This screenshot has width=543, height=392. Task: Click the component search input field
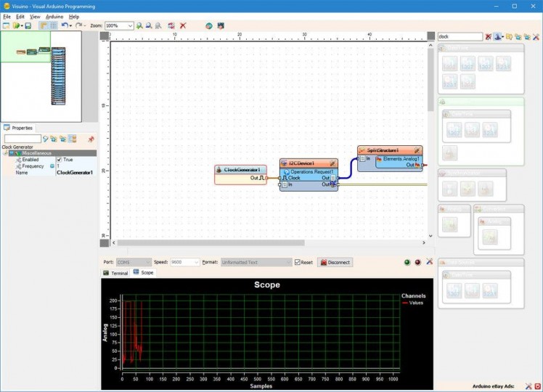459,36
